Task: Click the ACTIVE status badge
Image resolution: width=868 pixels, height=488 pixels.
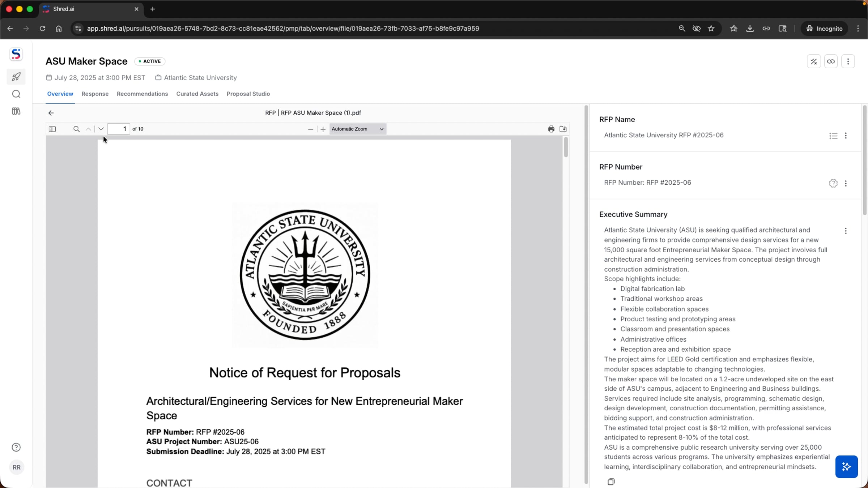Action: pos(150,61)
